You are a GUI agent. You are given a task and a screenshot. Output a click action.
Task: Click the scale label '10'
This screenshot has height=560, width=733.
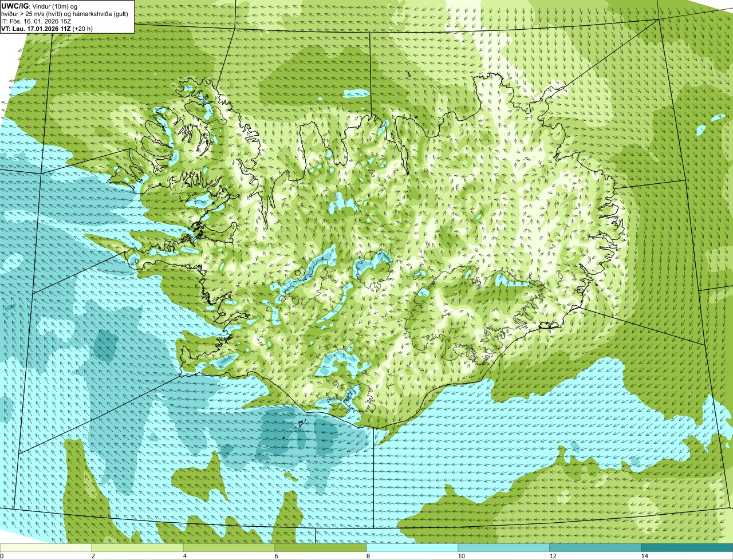[x=461, y=556]
